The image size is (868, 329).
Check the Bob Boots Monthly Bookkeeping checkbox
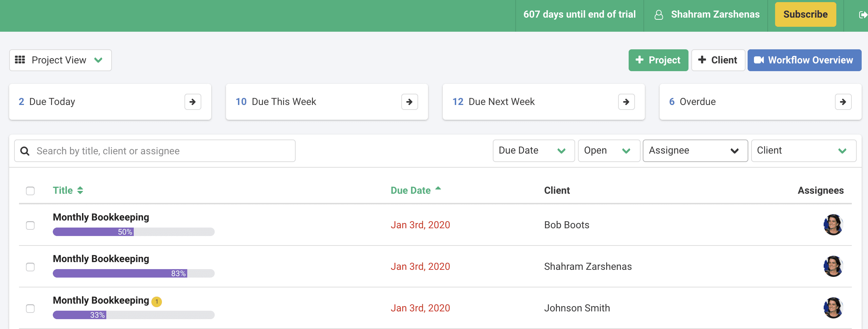[30, 225]
